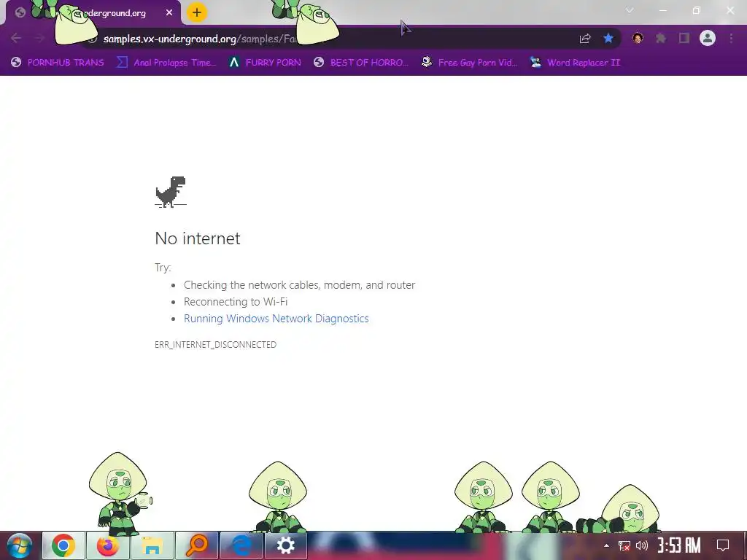Select the vx-underground.org browser tab

click(x=93, y=13)
